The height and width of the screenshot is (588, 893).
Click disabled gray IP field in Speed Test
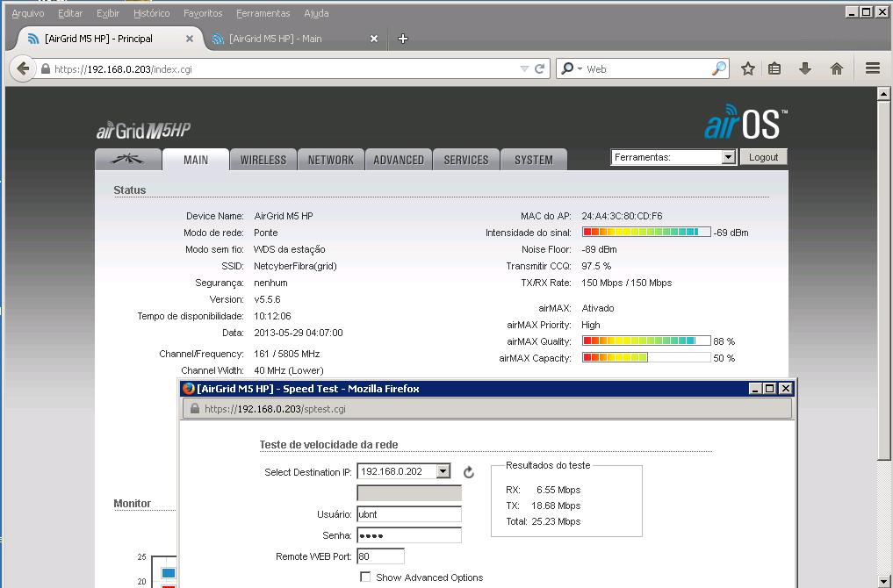409,493
